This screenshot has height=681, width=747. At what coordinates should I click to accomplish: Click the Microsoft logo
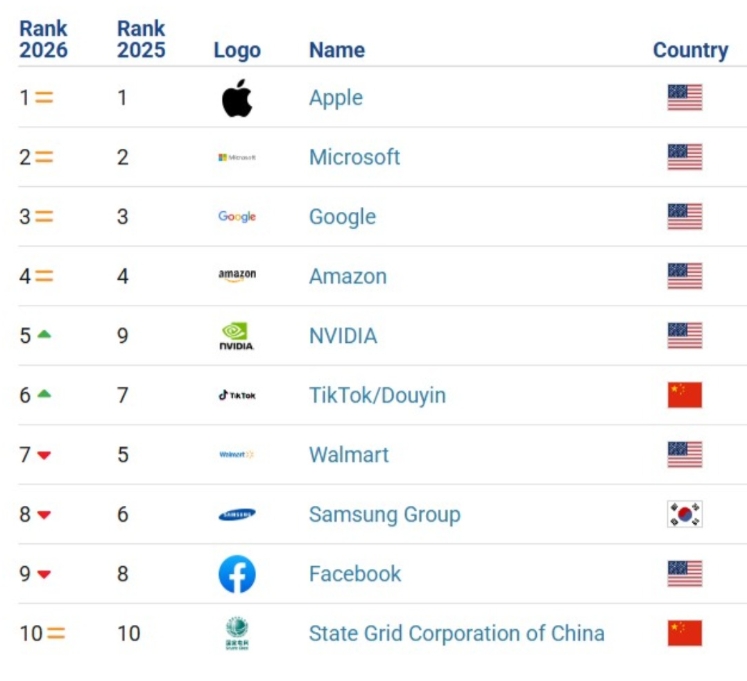pos(237,157)
